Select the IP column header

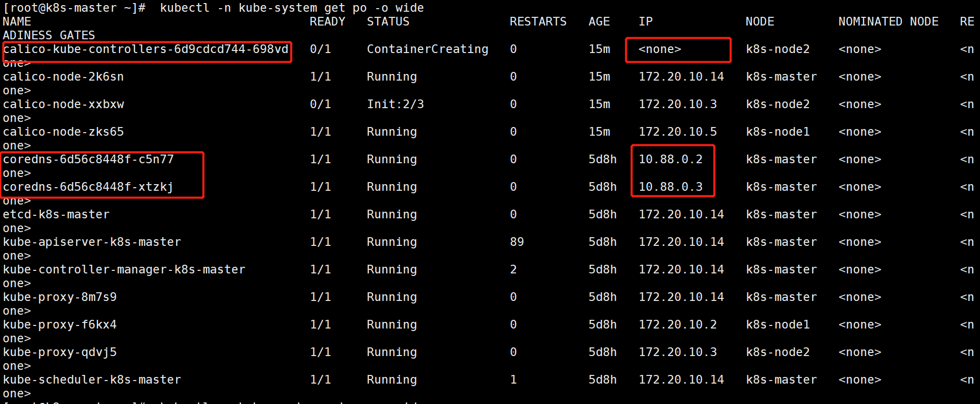pyautogui.click(x=646, y=21)
